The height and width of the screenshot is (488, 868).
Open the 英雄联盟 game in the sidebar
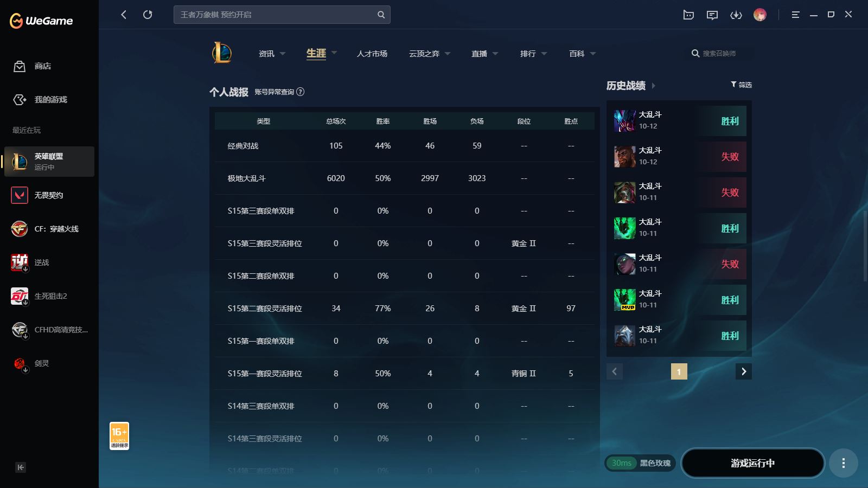(x=49, y=161)
